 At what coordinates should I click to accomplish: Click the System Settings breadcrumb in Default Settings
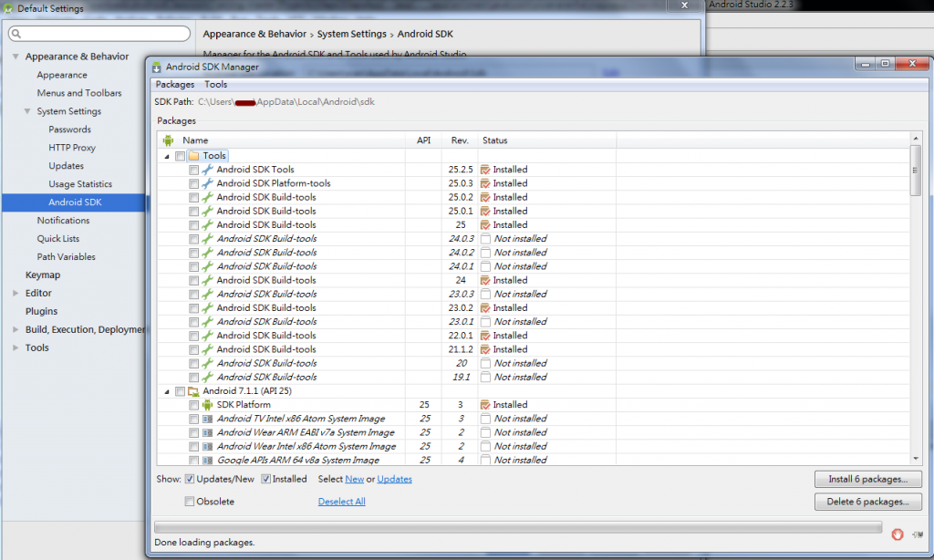pyautogui.click(x=351, y=34)
